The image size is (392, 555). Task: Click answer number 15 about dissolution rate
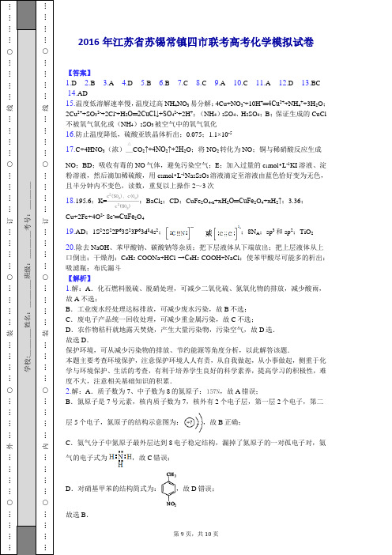[196, 114]
